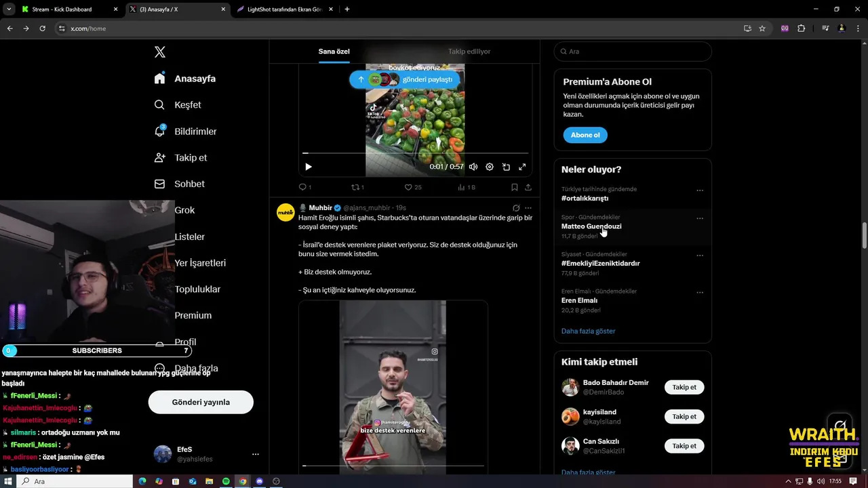Click the new posts gönderi paylaştı pill
Screen dimensions: 868x488
(405, 79)
